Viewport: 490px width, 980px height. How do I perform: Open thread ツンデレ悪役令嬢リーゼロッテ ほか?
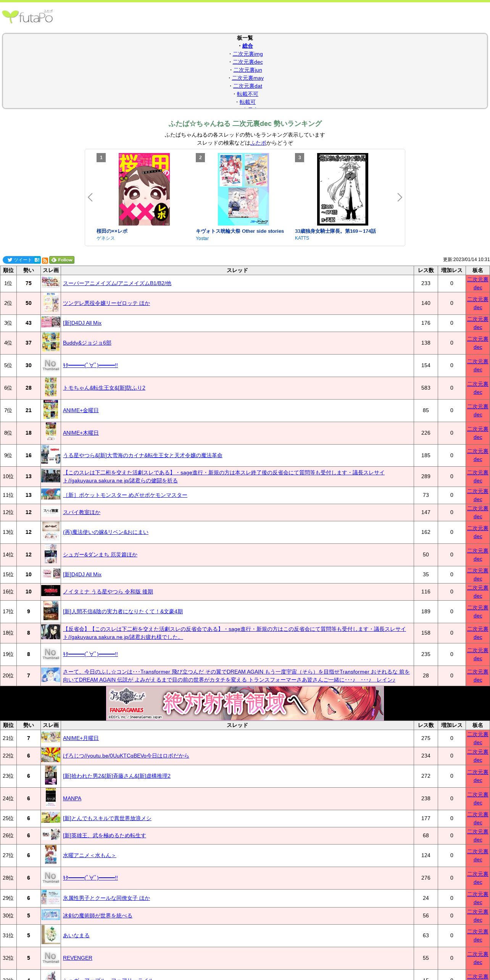(106, 303)
